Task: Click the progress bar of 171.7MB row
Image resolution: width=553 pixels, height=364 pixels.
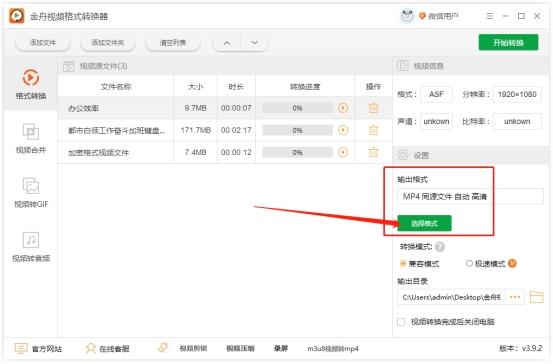Action: (x=297, y=130)
